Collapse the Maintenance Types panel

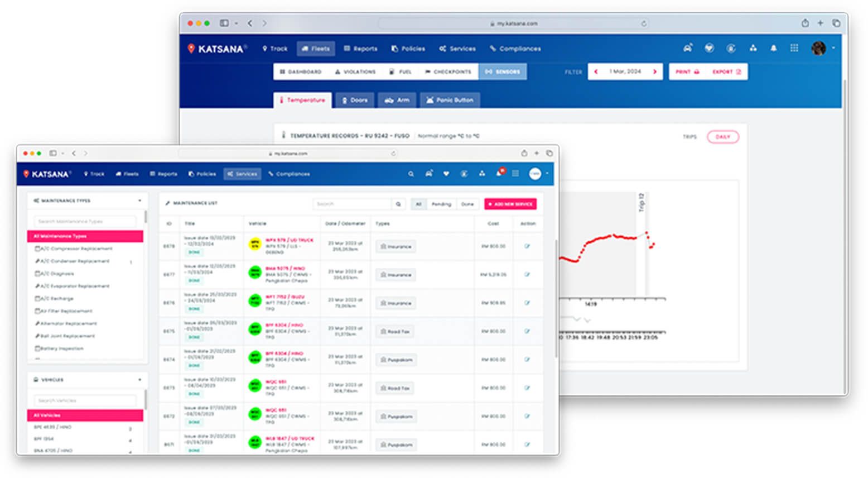tap(139, 200)
